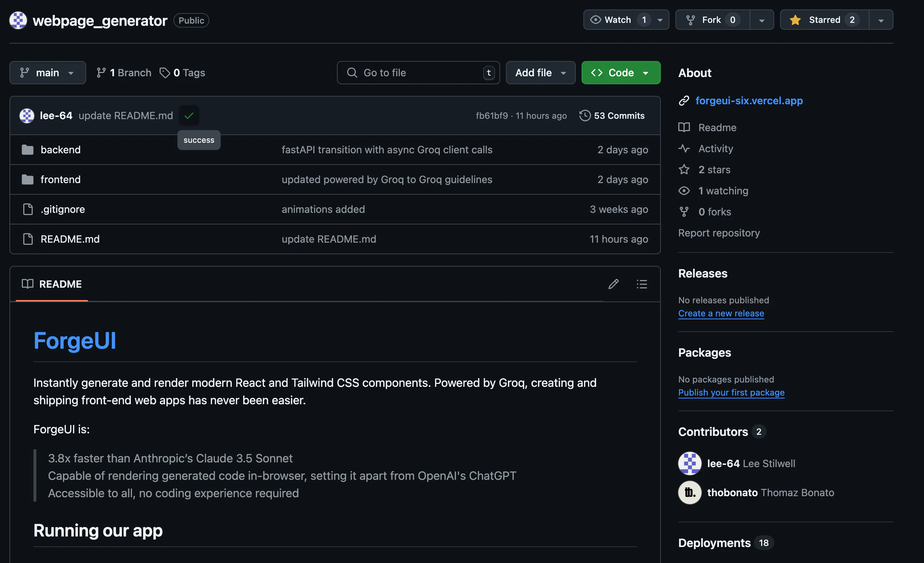The height and width of the screenshot is (563, 924).
Task: Open the frontend folder
Action: click(60, 179)
